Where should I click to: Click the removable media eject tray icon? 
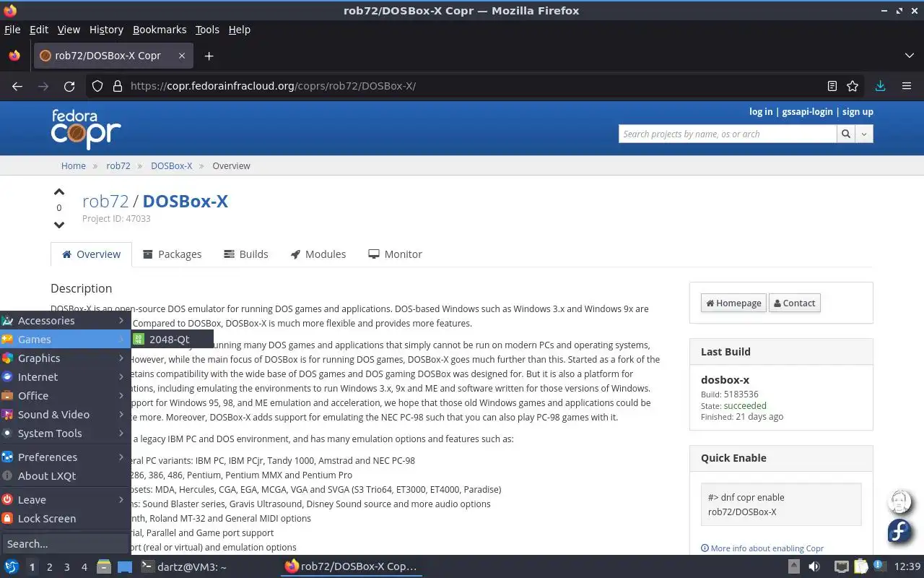793,567
